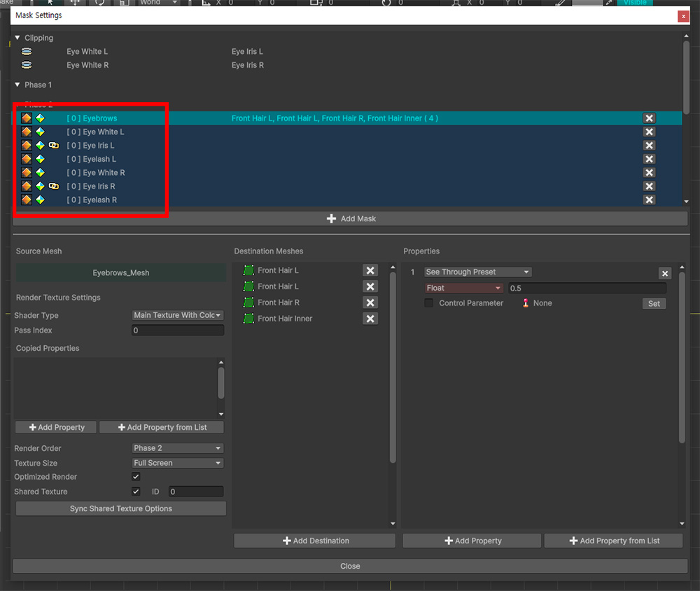Click the orange diamond icon on Eyebrows row
Viewport: 700px width, 591px height.
(27, 118)
